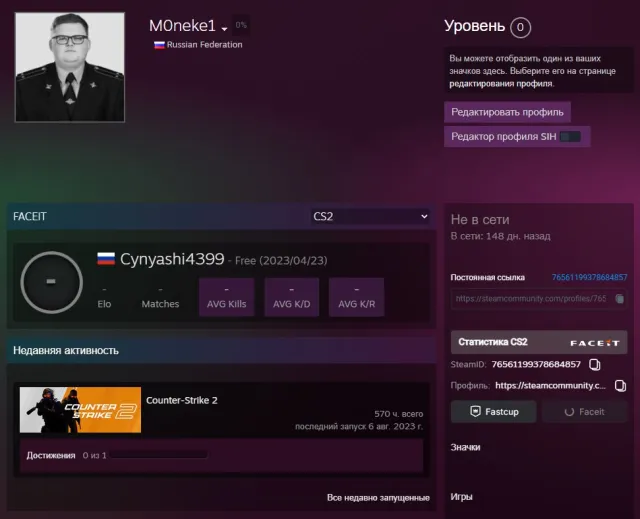Click the Faceit loading spinner icon

(x=569, y=412)
